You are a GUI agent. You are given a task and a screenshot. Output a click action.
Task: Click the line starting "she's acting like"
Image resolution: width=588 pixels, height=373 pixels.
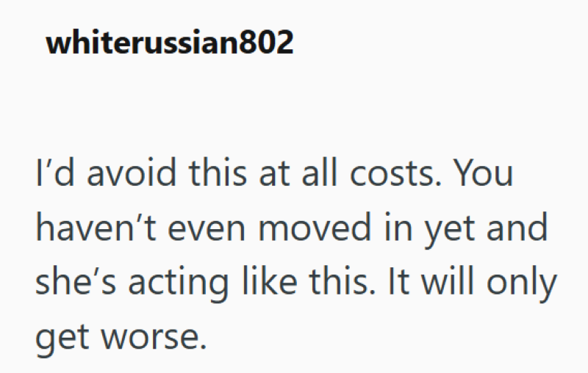[x=296, y=283]
